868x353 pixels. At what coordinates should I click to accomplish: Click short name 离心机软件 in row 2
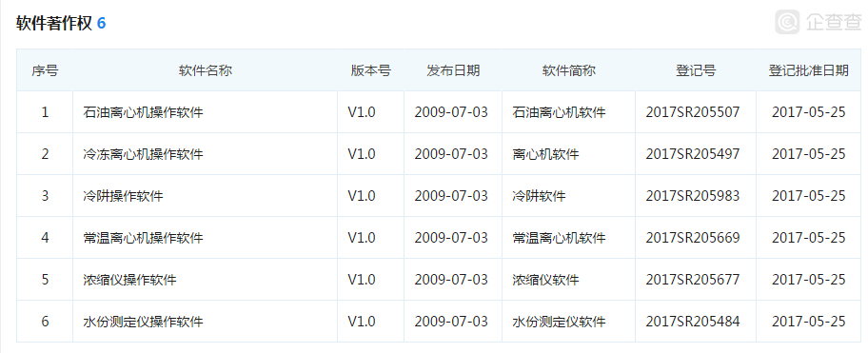545,154
